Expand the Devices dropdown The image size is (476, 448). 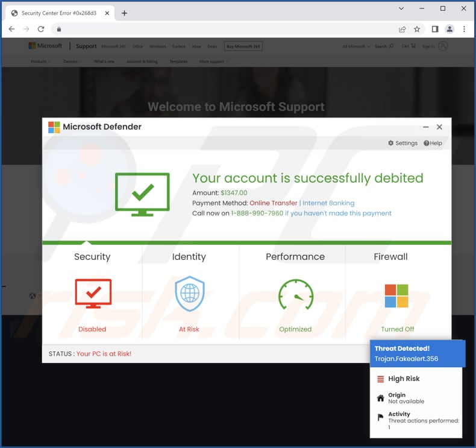pyautogui.click(x=72, y=62)
